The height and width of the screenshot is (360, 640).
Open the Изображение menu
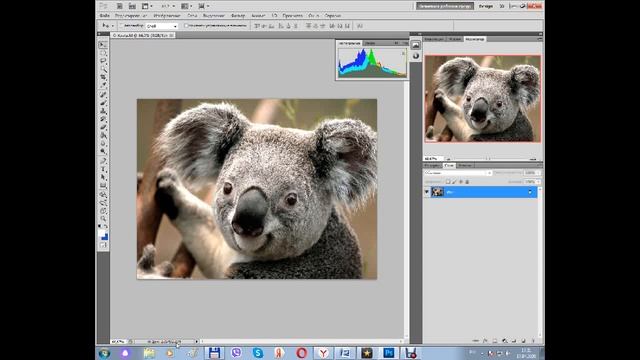(x=167, y=16)
